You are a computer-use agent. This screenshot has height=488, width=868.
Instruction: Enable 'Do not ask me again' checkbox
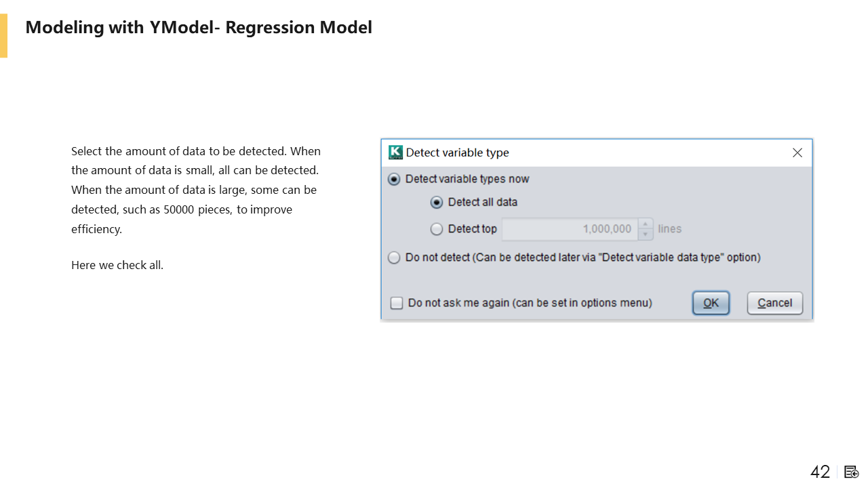click(x=397, y=303)
